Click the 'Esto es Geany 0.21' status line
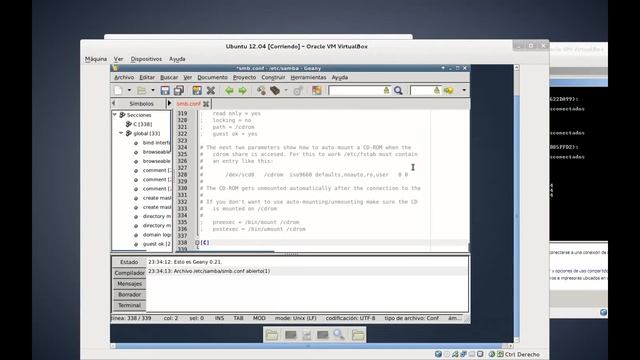 185,262
